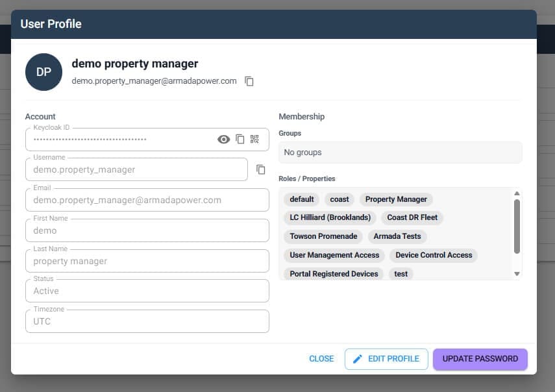Select the 'Device Control Access' chip

tap(434, 255)
